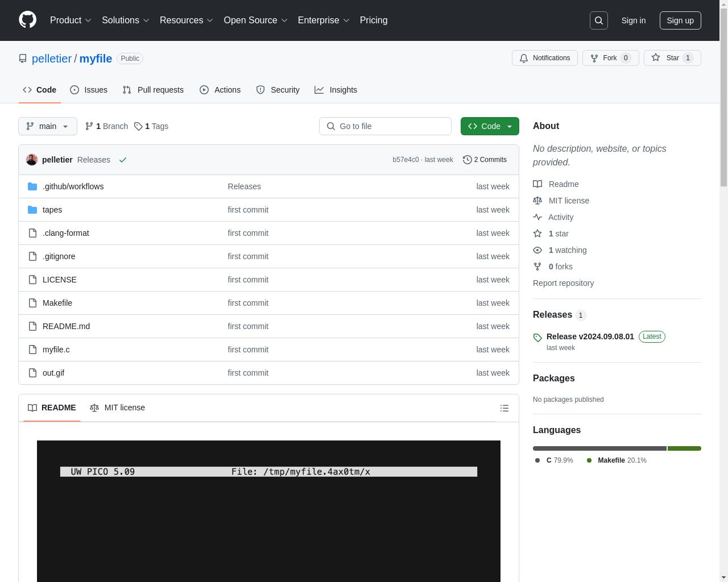The image size is (728, 582).
Task: Expand the Enterprise menu
Action: (x=324, y=20)
